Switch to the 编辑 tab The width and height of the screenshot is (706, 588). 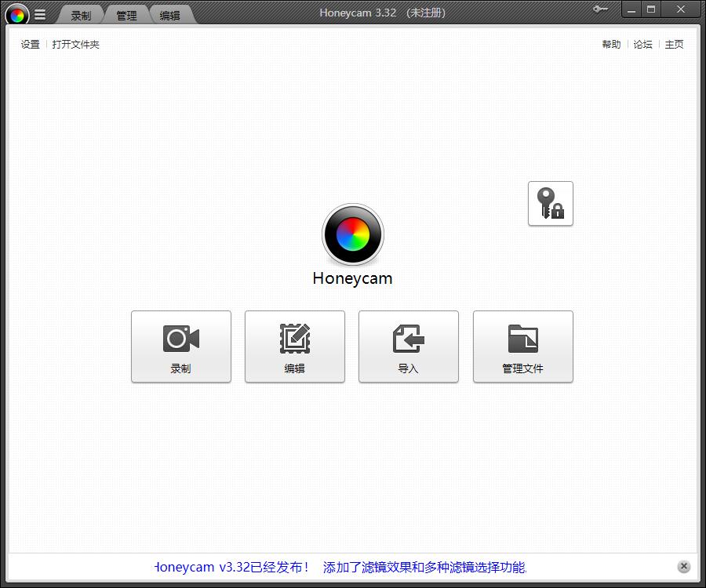[x=169, y=16]
